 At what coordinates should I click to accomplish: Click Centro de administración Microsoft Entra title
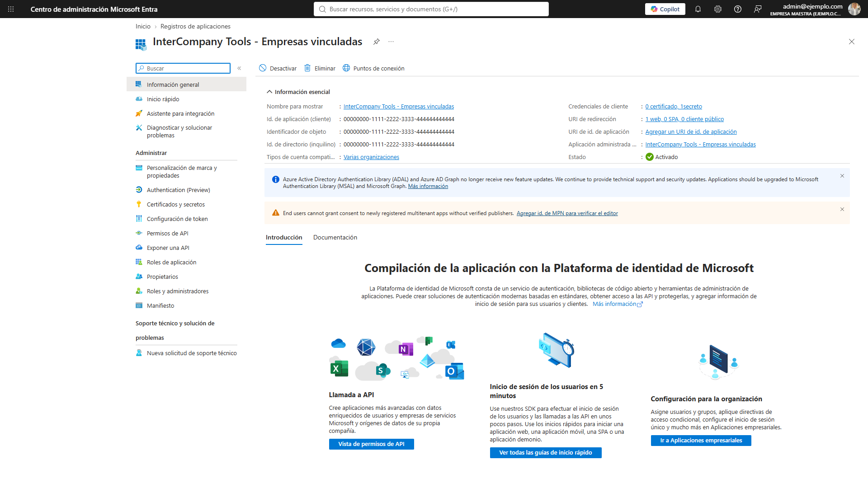(x=94, y=9)
